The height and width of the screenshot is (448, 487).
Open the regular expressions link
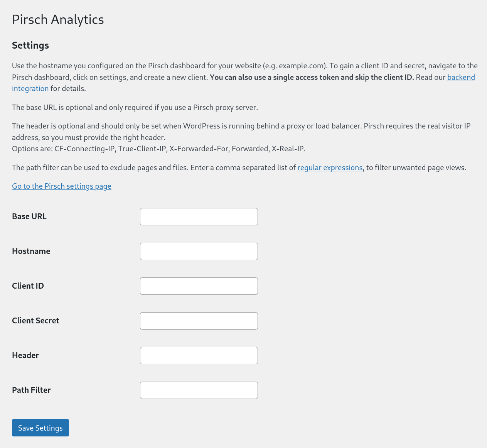click(330, 167)
